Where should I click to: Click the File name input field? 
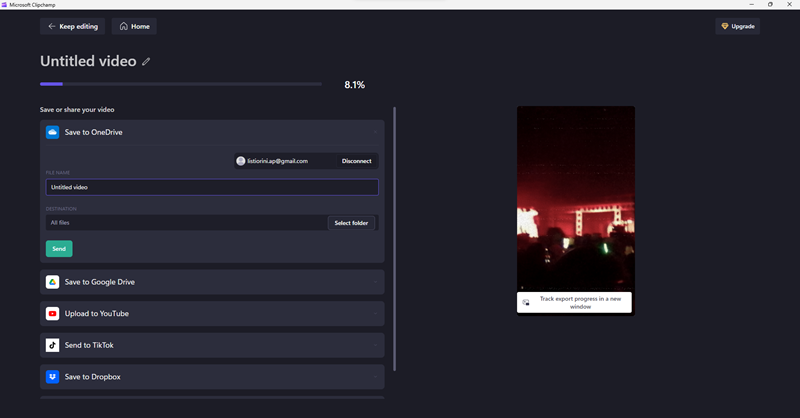click(x=212, y=187)
